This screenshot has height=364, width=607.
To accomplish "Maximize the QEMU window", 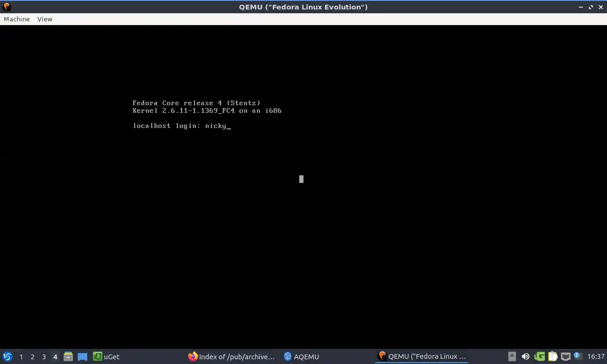I will pyautogui.click(x=591, y=7).
